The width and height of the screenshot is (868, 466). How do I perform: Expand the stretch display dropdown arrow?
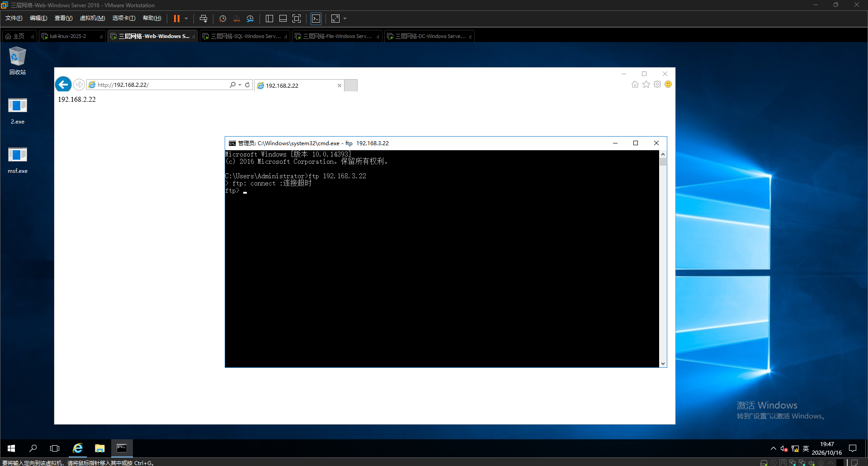pos(345,19)
